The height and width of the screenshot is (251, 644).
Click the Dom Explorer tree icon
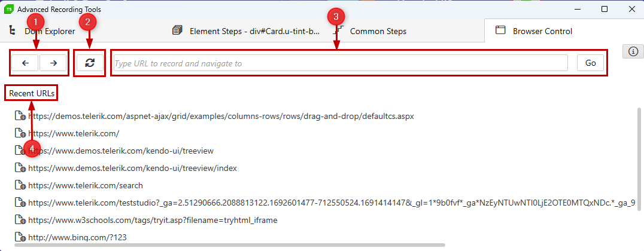click(x=13, y=30)
